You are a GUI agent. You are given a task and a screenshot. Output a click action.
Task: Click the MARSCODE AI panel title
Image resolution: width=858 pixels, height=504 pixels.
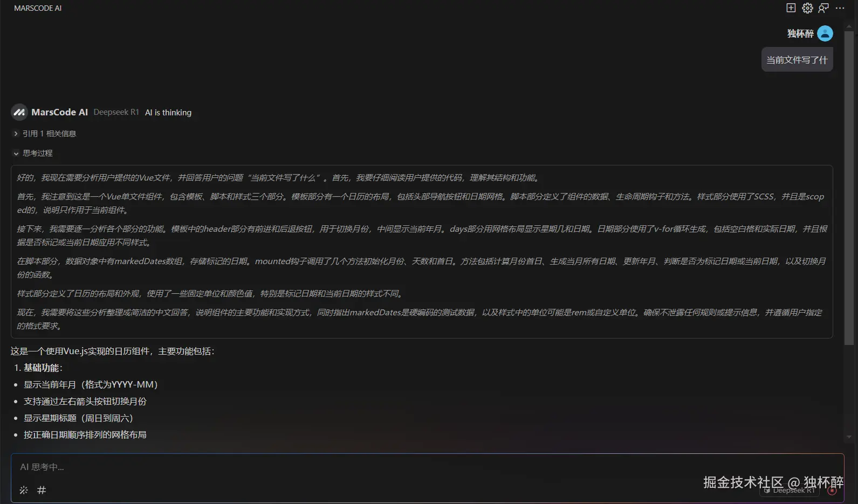point(38,8)
